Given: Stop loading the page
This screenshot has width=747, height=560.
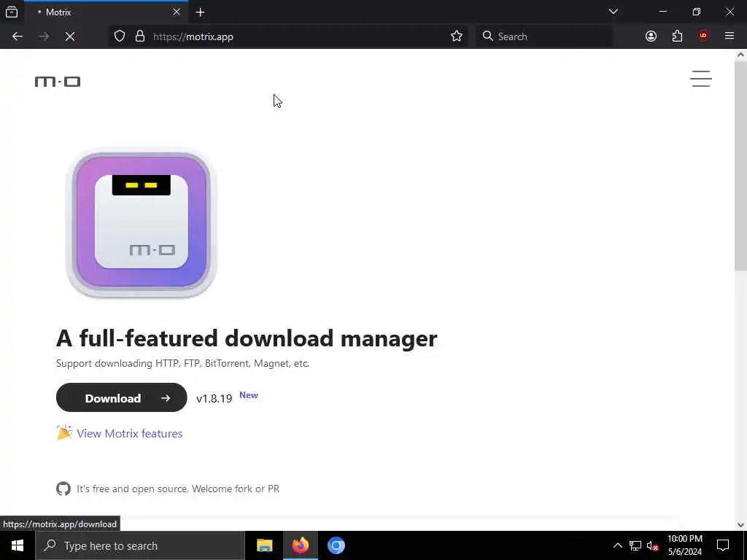Looking at the screenshot, I should tap(70, 36).
